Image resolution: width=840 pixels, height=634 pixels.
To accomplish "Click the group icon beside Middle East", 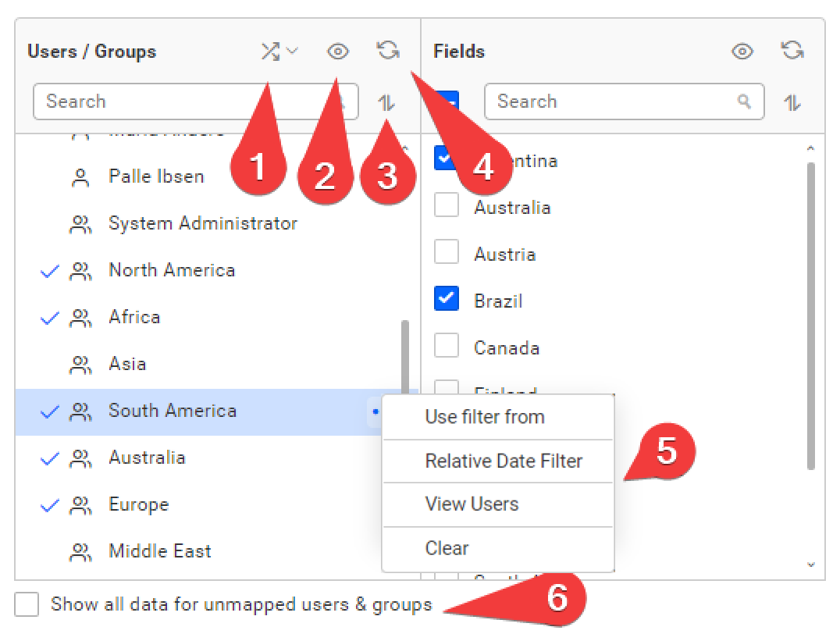I will [81, 550].
